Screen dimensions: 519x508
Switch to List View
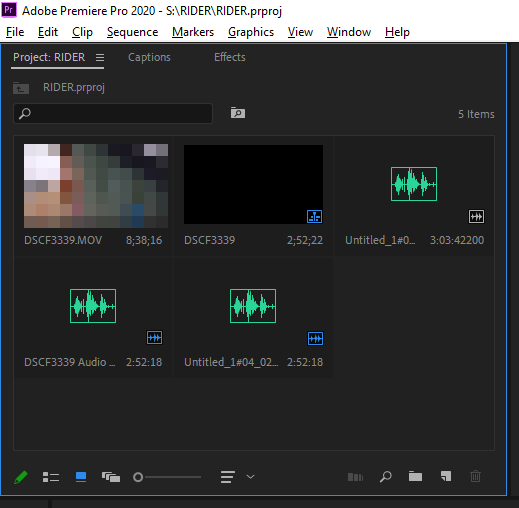(51, 477)
